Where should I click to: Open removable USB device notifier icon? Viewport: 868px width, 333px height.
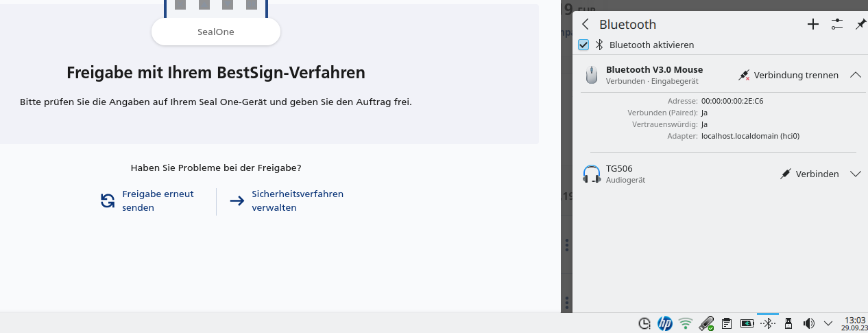point(706,323)
